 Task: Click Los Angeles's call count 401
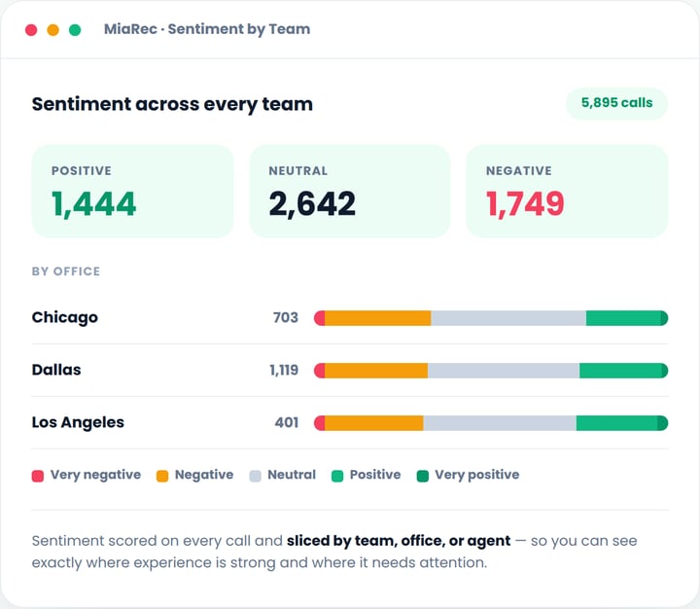[287, 422]
